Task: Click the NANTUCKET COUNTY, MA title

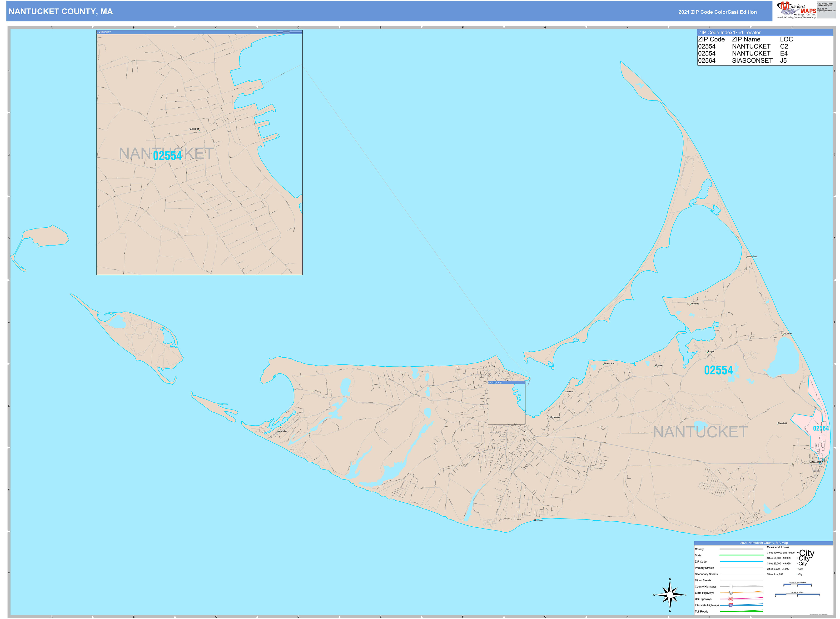Action: 61,12
